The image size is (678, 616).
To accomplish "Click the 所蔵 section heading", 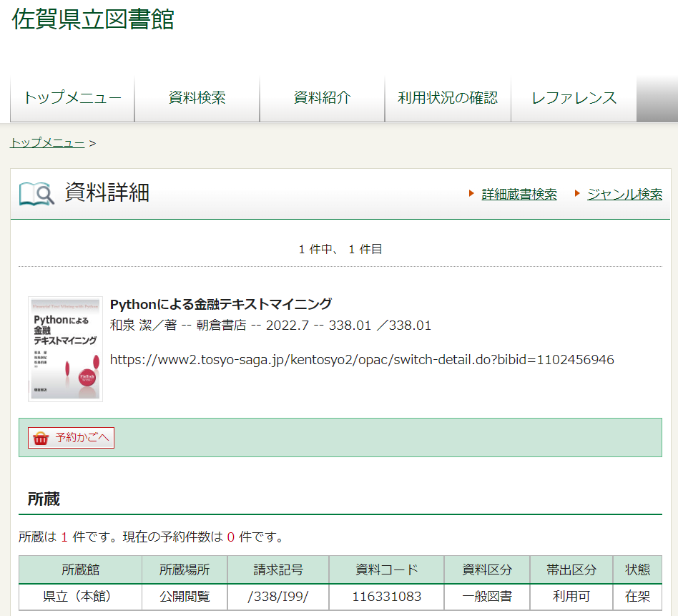I will [44, 499].
